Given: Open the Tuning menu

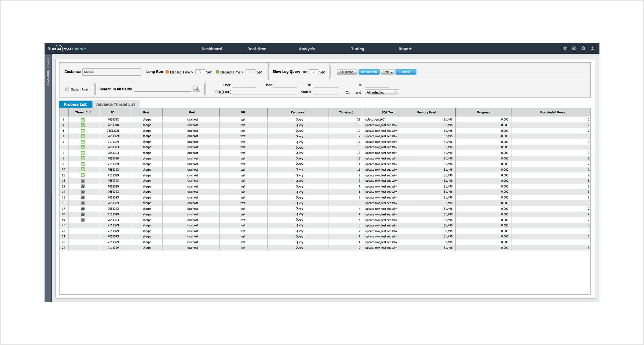Looking at the screenshot, I should tap(357, 49).
